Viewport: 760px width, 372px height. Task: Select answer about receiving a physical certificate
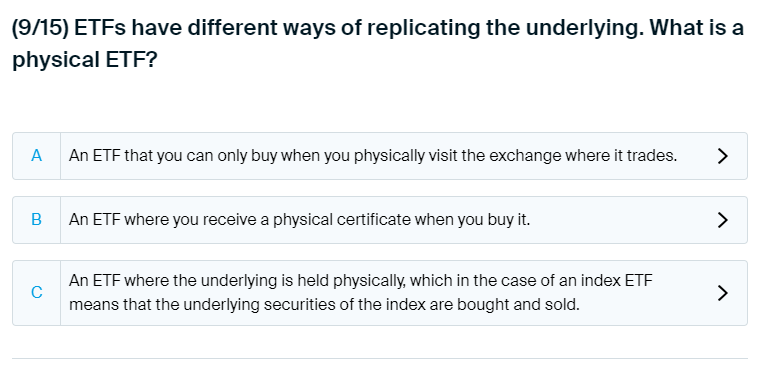click(x=380, y=220)
